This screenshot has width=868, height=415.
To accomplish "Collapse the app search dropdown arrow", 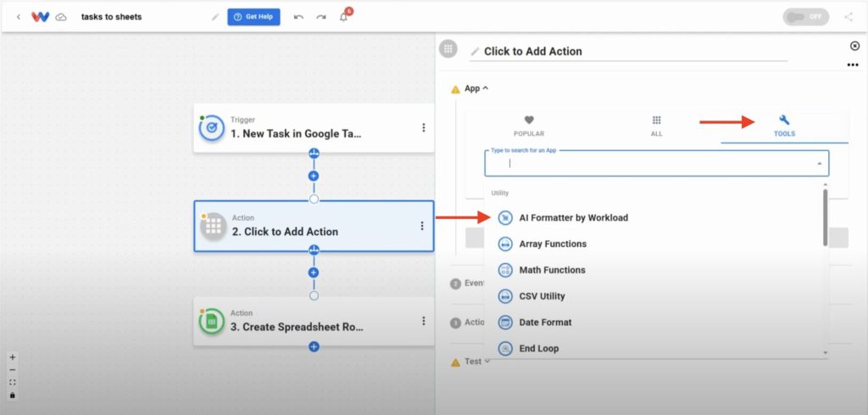I will point(819,164).
